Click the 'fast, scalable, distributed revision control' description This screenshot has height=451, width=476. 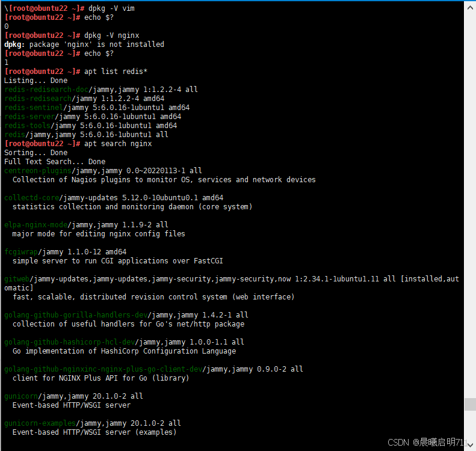(x=153, y=297)
